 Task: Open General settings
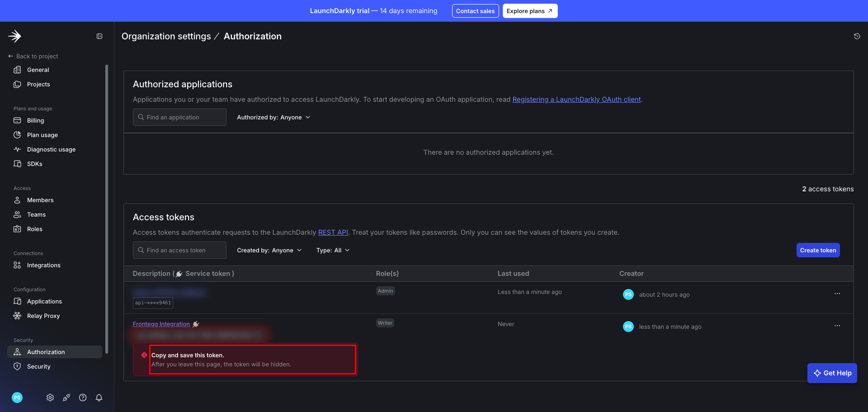pyautogui.click(x=55, y=70)
